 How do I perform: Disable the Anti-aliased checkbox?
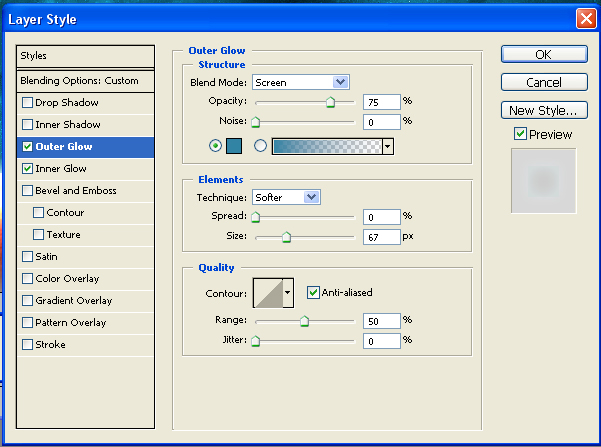click(x=313, y=292)
